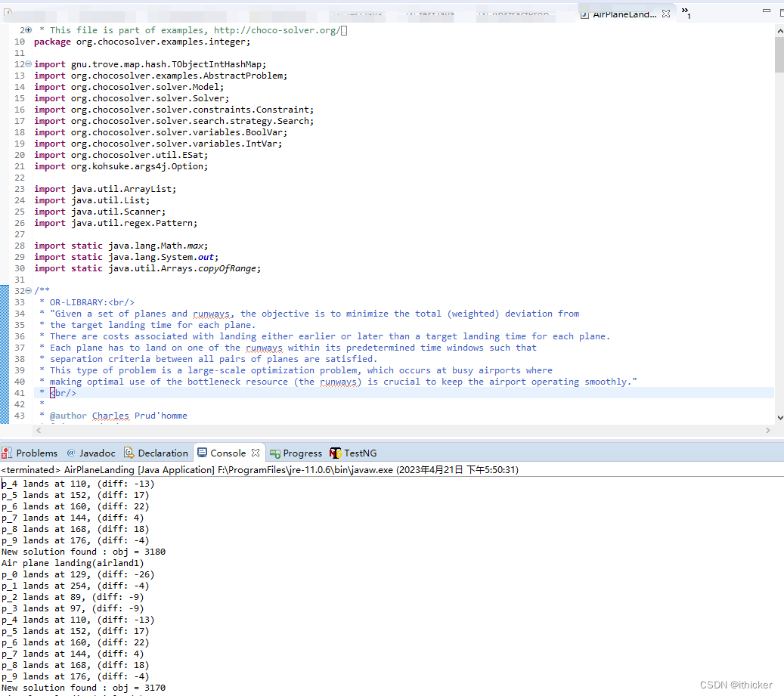Show the hidden editor tabs list
The width and height of the screenshot is (784, 696).
686,13
